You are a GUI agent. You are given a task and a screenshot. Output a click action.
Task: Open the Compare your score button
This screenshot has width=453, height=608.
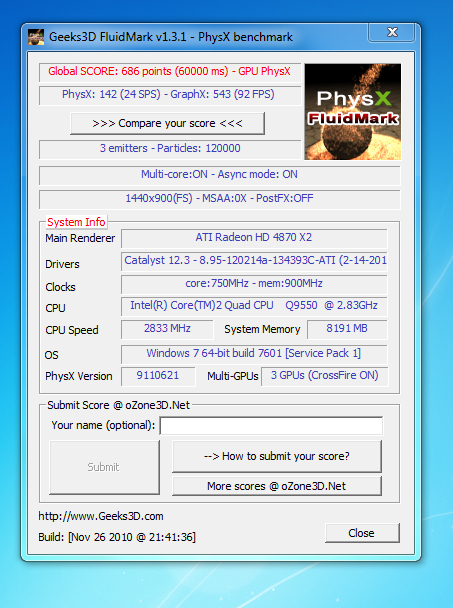click(167, 123)
